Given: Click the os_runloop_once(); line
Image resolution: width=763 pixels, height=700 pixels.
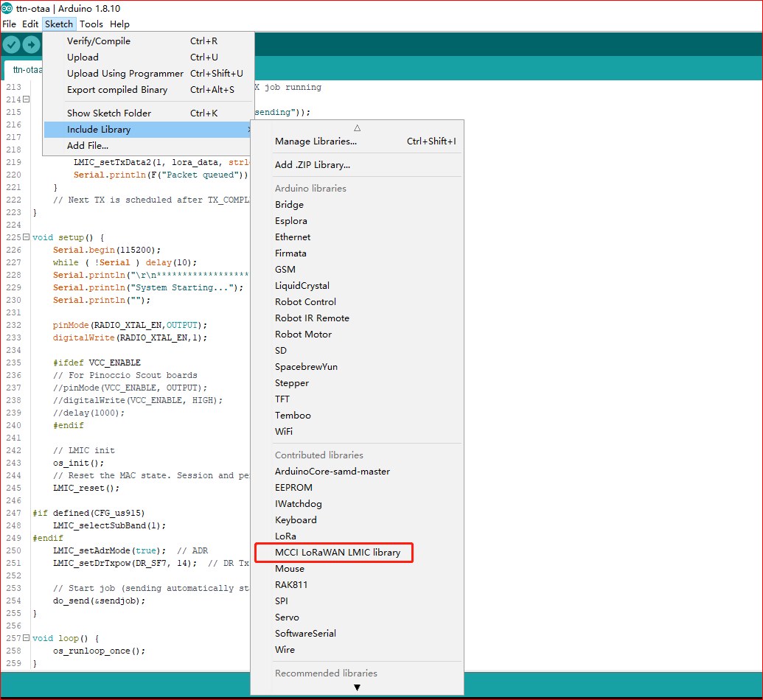Looking at the screenshot, I should coord(100,651).
